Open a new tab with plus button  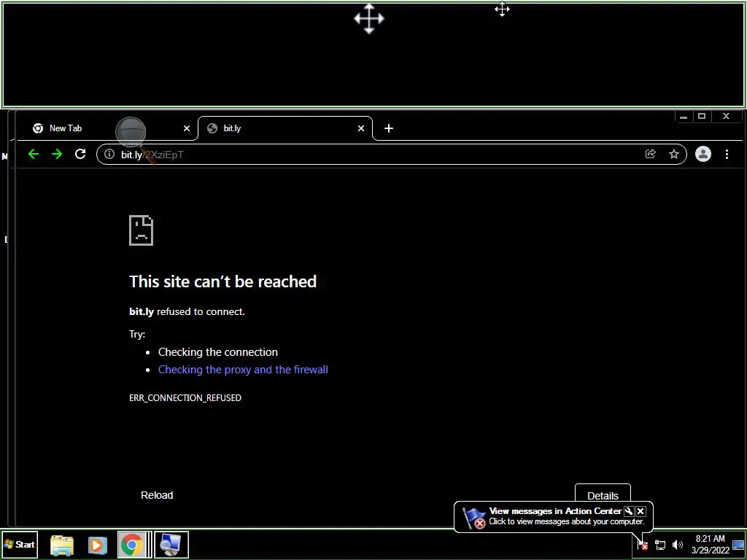[x=388, y=128]
